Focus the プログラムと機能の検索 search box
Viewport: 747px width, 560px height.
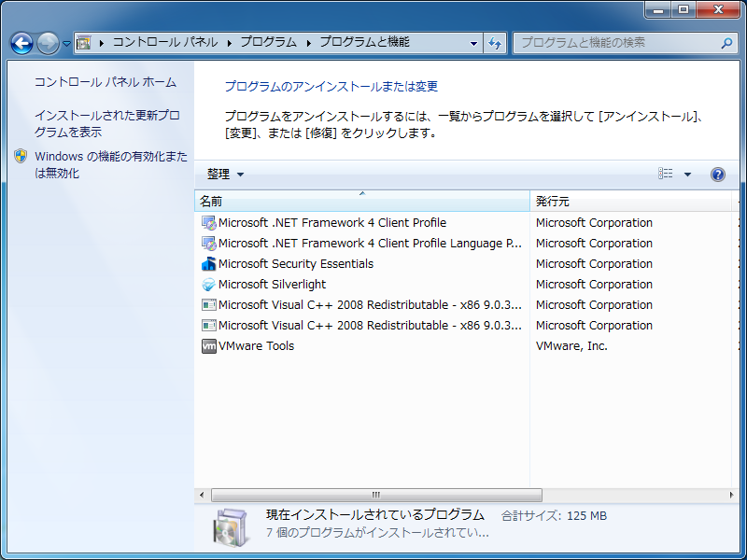tap(626, 43)
